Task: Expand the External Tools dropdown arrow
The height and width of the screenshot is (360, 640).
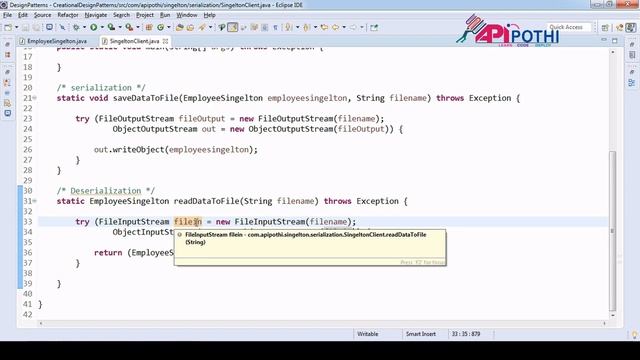Action: click(x=138, y=27)
